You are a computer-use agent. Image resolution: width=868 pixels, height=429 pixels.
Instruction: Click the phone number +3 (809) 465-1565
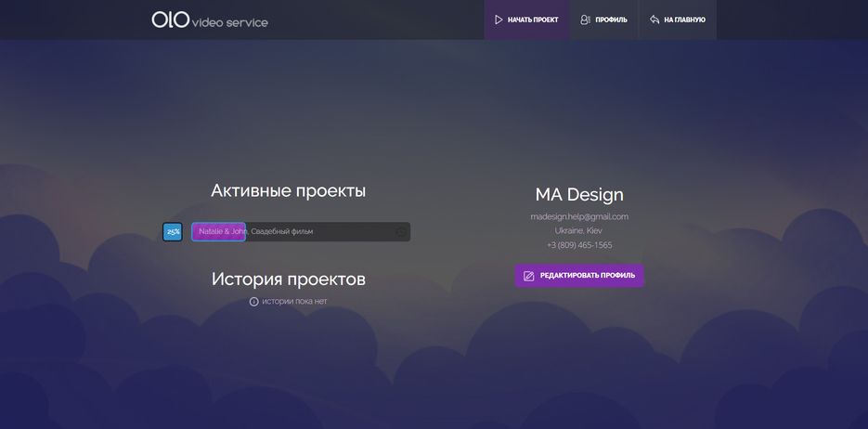point(579,244)
